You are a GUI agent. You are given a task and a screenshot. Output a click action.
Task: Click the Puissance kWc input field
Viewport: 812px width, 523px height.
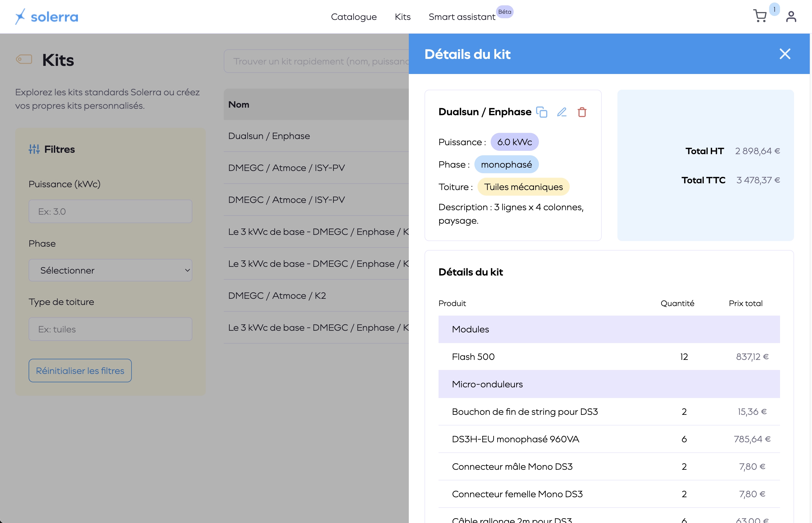(110, 211)
